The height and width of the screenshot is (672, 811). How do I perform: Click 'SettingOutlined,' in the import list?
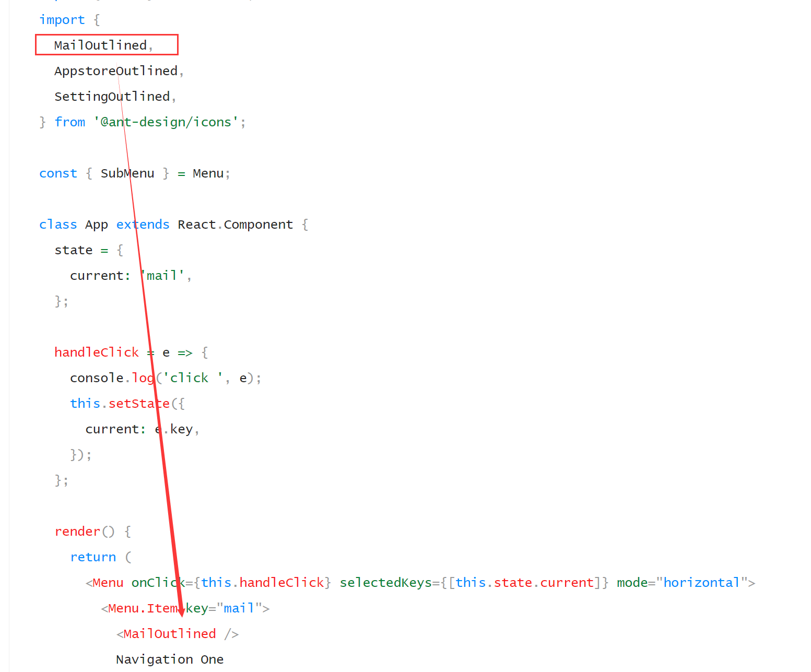(x=115, y=97)
